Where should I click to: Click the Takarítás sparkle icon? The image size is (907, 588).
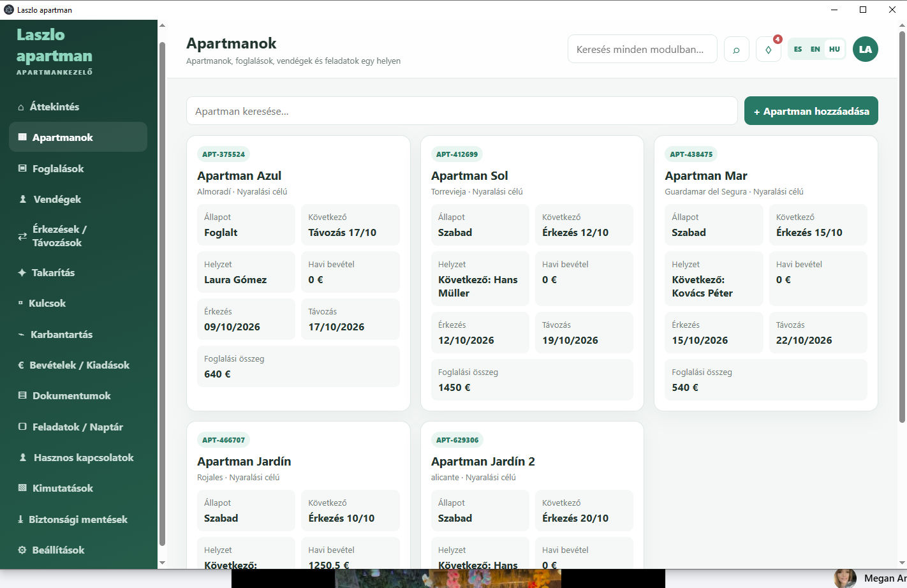click(x=22, y=272)
